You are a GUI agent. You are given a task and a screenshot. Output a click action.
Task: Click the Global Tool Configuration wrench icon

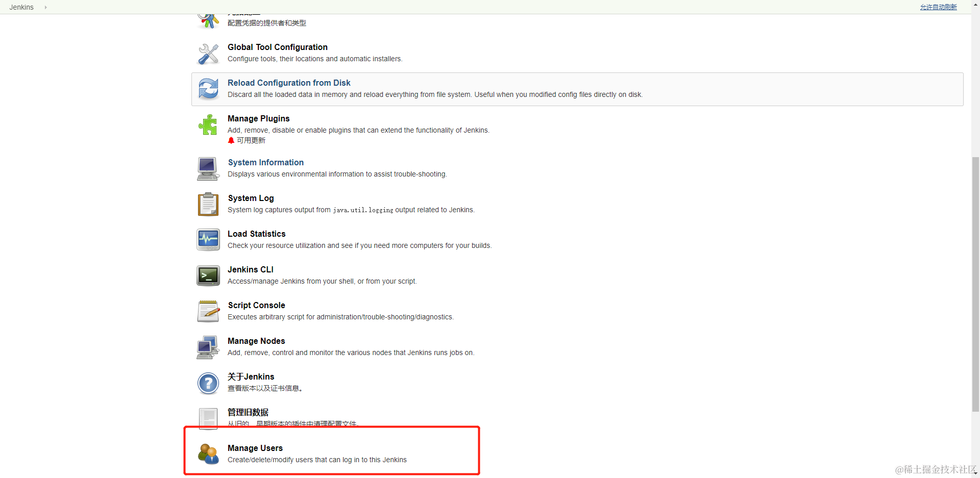208,54
